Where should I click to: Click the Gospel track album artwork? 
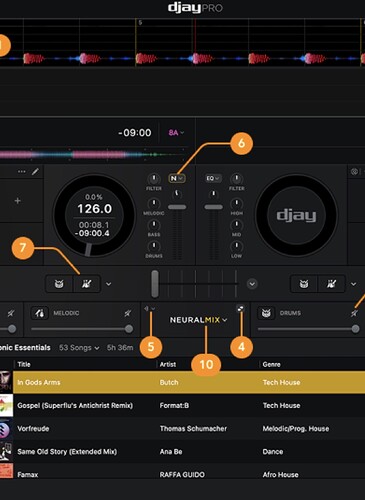click(6, 405)
